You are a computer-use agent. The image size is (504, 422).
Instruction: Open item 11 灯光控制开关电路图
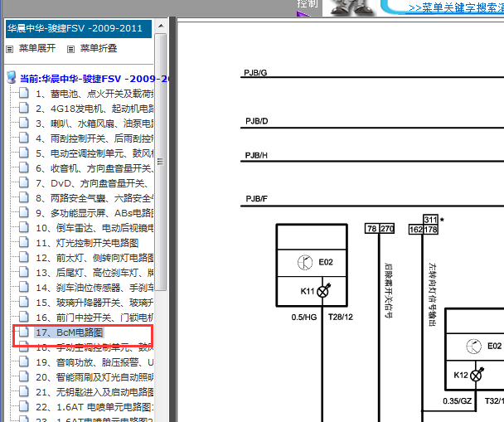coord(87,243)
